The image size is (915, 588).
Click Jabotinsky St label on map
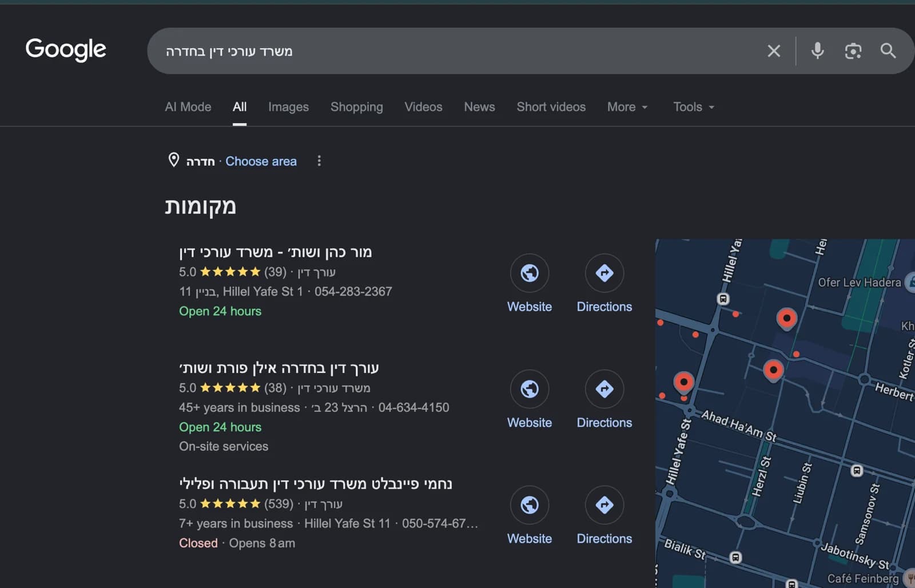pyautogui.click(x=856, y=556)
